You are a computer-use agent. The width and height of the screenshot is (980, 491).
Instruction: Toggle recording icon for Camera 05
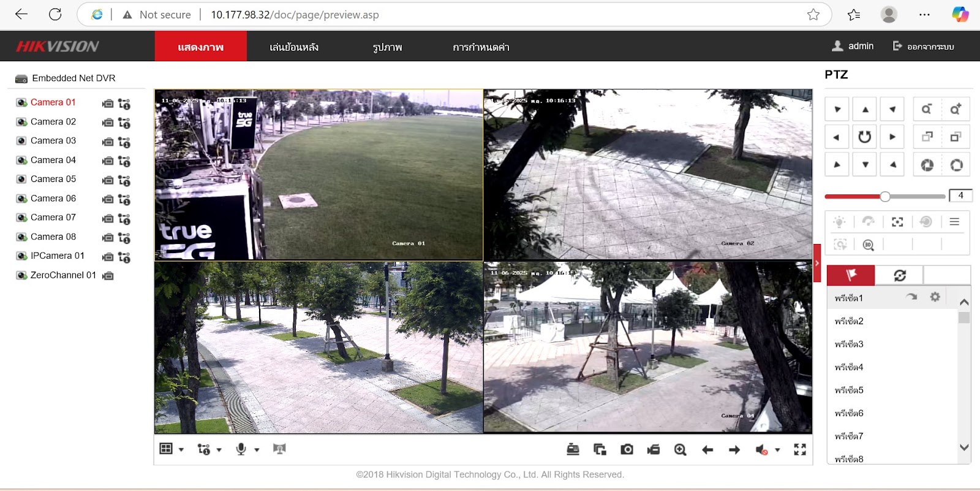click(x=108, y=180)
